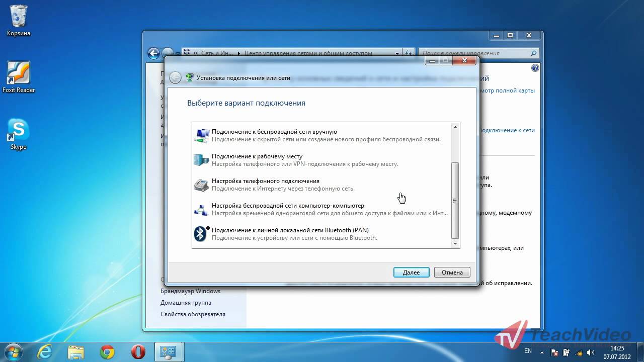Image resolution: width=644 pixels, height=362 pixels.
Task: Close the connection setup wizard dialog
Action: 464,60
